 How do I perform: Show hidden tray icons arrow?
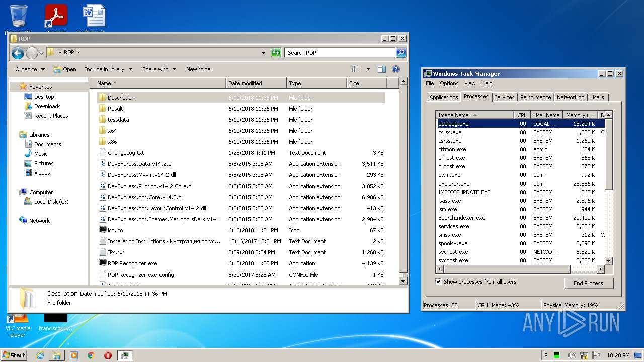tap(546, 355)
